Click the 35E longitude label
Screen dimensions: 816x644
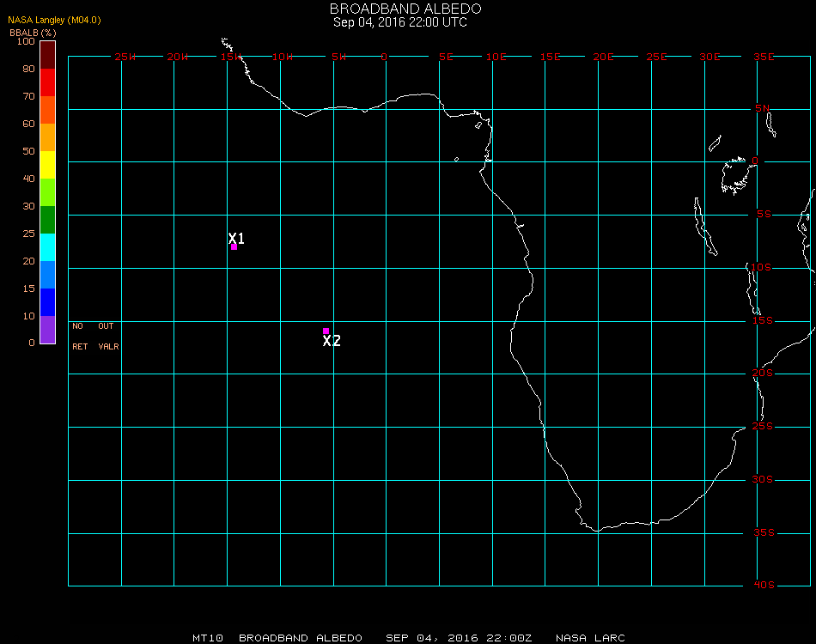[764, 57]
